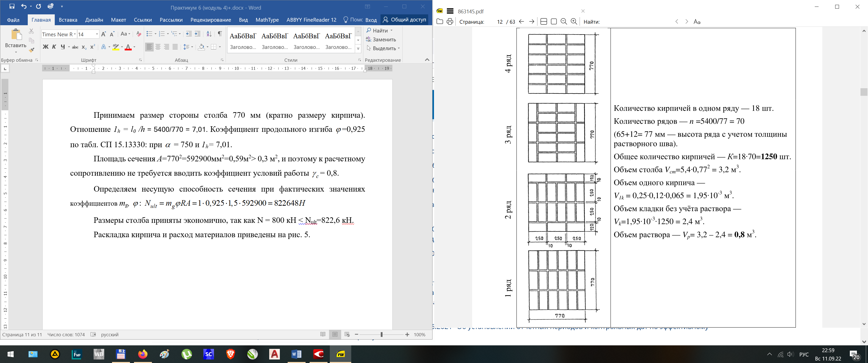Align text to the right
The width and height of the screenshot is (868, 363).
(167, 47)
